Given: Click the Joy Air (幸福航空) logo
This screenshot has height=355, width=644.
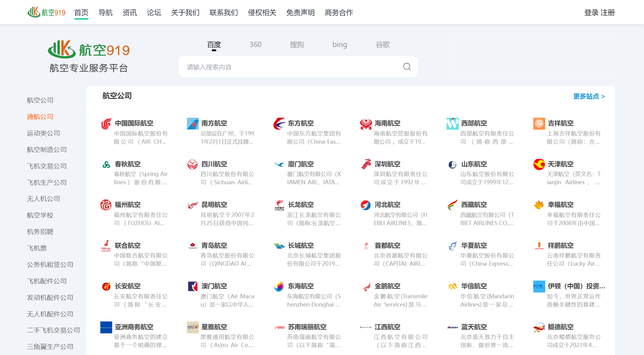Looking at the screenshot, I should 539,205.
